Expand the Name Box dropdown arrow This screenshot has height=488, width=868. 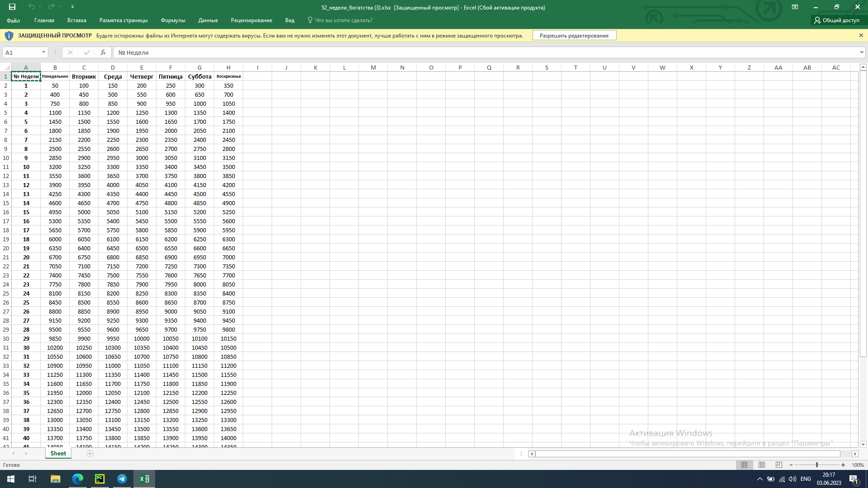(x=43, y=52)
